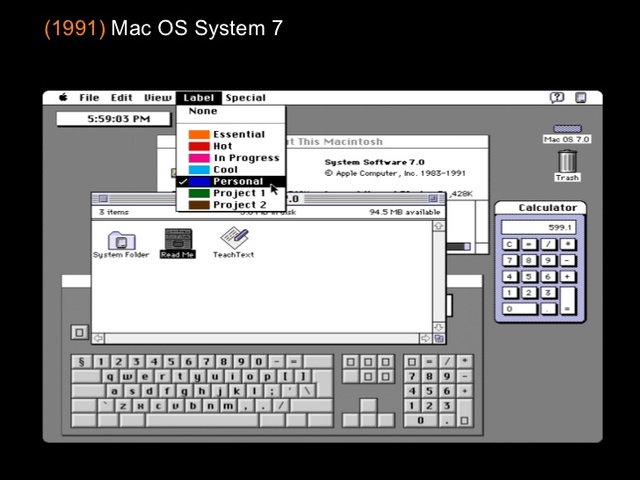Viewport: 640px width, 480px height.
Task: Click the Key Caps numeric keypad 0
Action: coord(420,420)
